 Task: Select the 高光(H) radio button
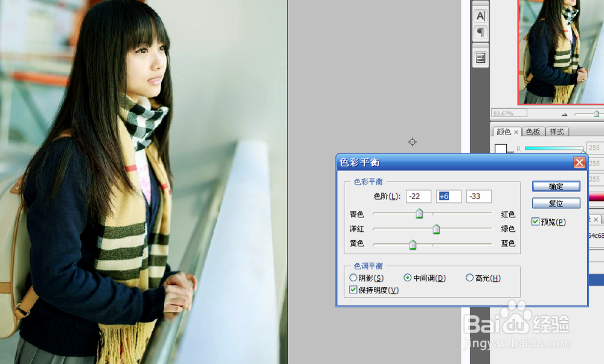(469, 278)
